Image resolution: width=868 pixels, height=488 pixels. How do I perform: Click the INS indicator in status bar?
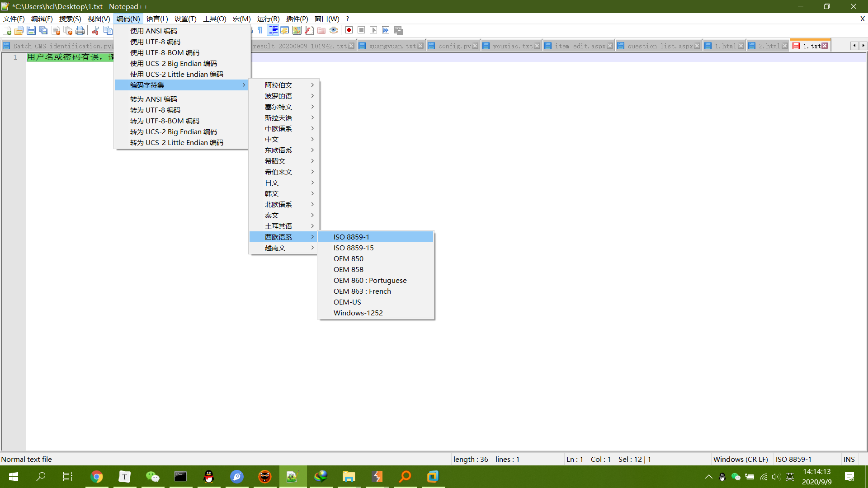coord(849,459)
